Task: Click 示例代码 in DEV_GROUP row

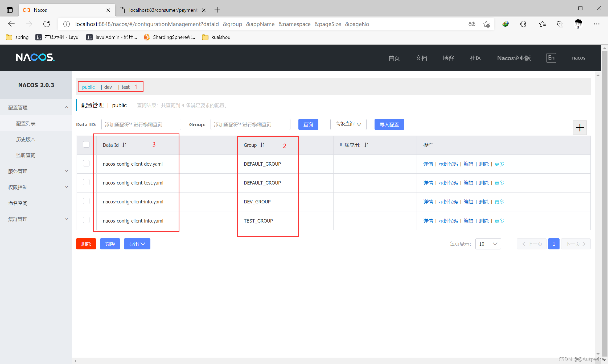Action: point(448,202)
